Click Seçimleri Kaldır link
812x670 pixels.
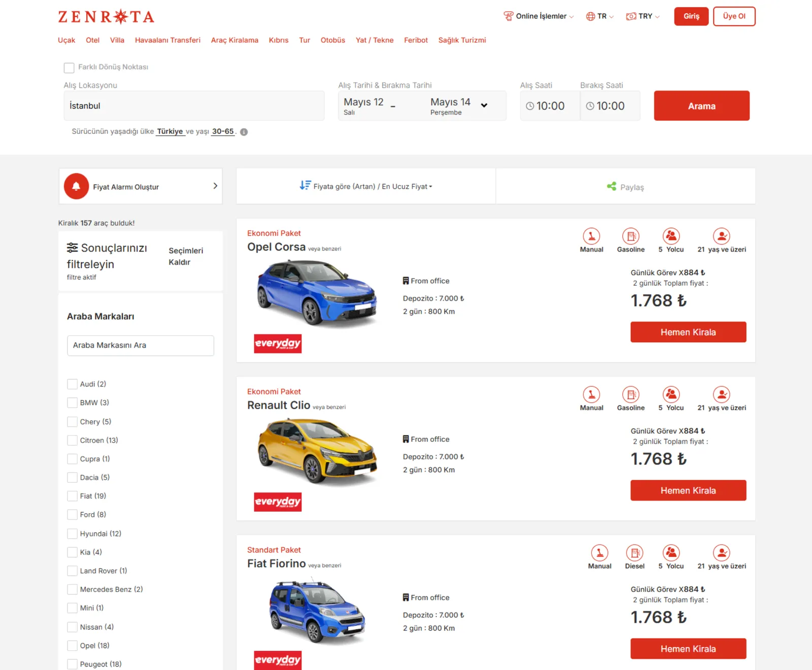click(186, 256)
